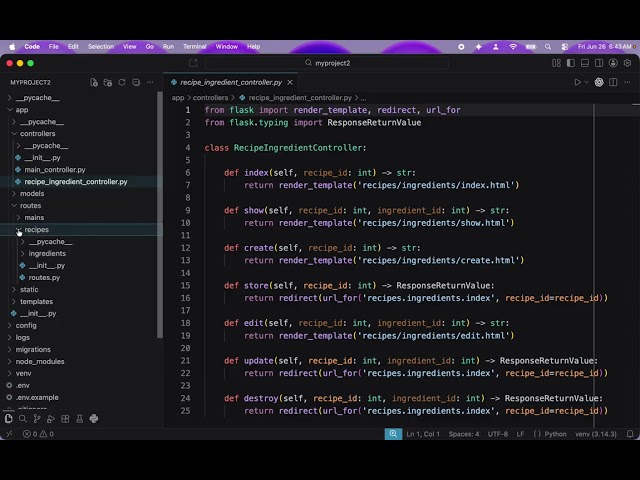Click LF end of line selector
The height and width of the screenshot is (480, 640).
(x=520, y=434)
